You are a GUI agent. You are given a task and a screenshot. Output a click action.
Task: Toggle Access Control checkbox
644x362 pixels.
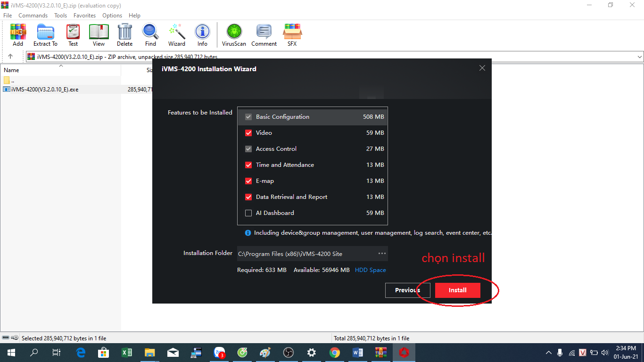tap(248, 149)
